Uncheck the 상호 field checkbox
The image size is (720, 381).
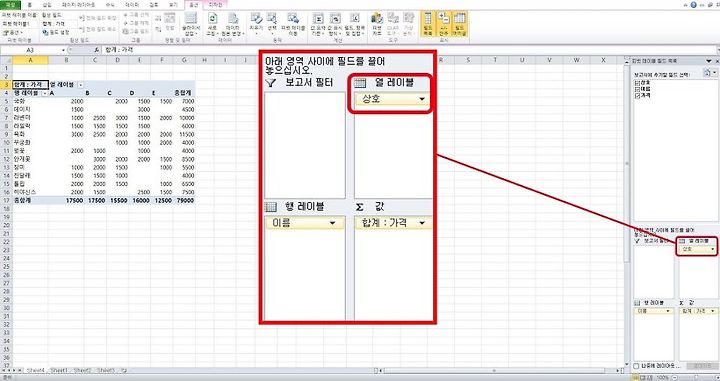coord(637,83)
